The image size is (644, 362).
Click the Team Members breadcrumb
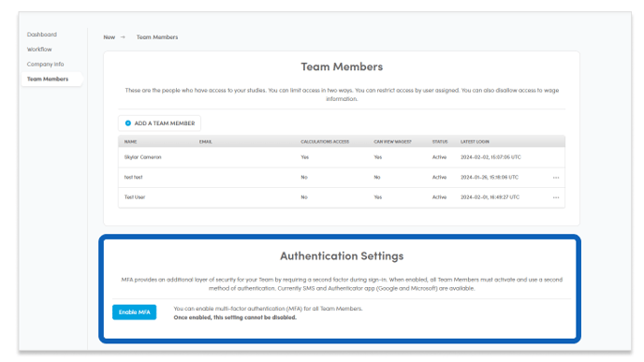pos(157,36)
